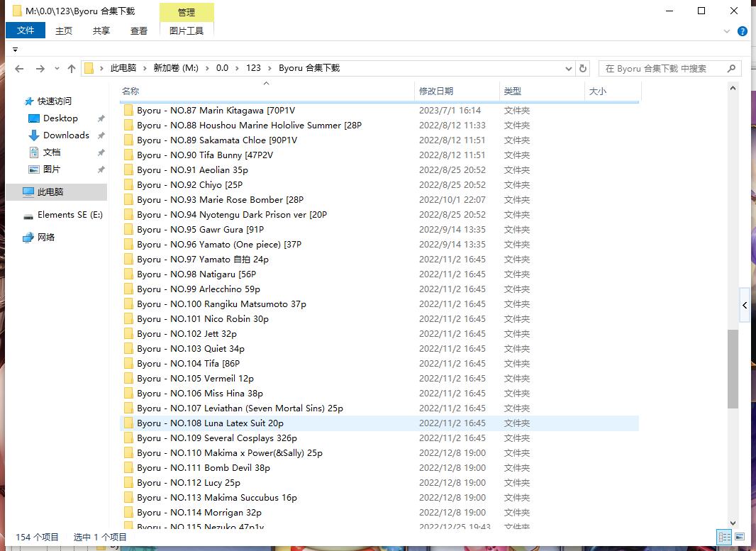Open Downloads in Quick access
Viewport: 756px width, 551px height.
coord(66,135)
